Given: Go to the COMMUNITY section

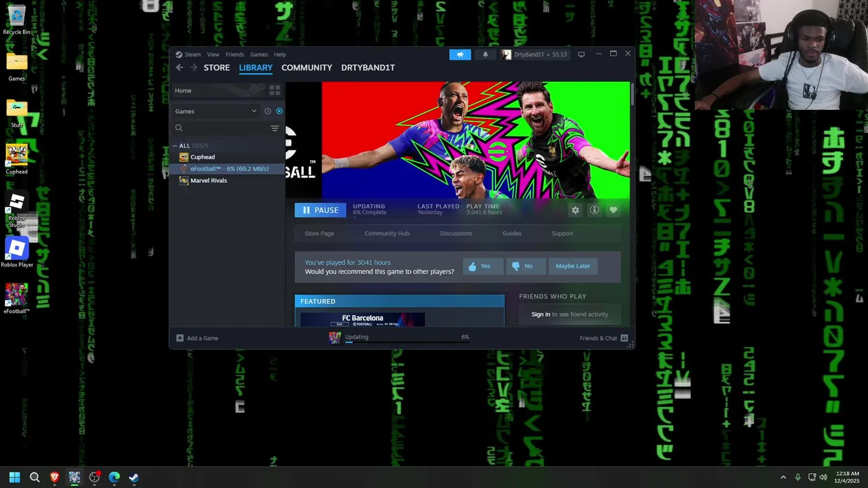Looking at the screenshot, I should pyautogui.click(x=307, y=68).
